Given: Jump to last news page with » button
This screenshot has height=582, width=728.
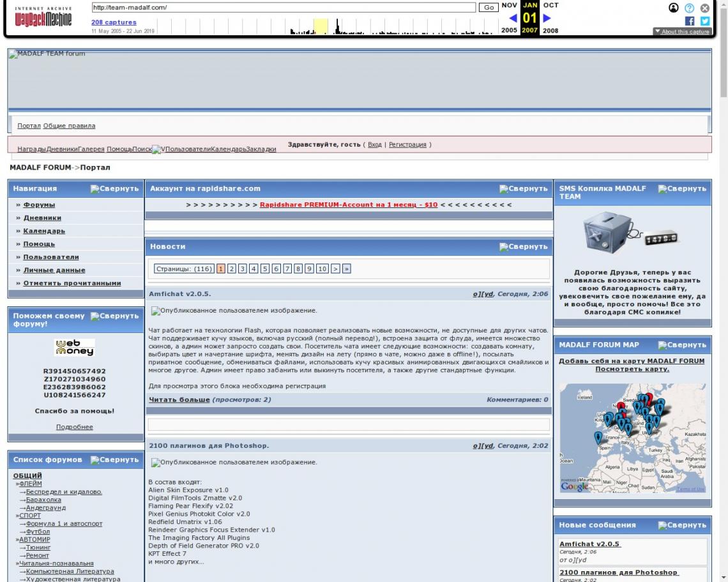Looking at the screenshot, I should 346,269.
